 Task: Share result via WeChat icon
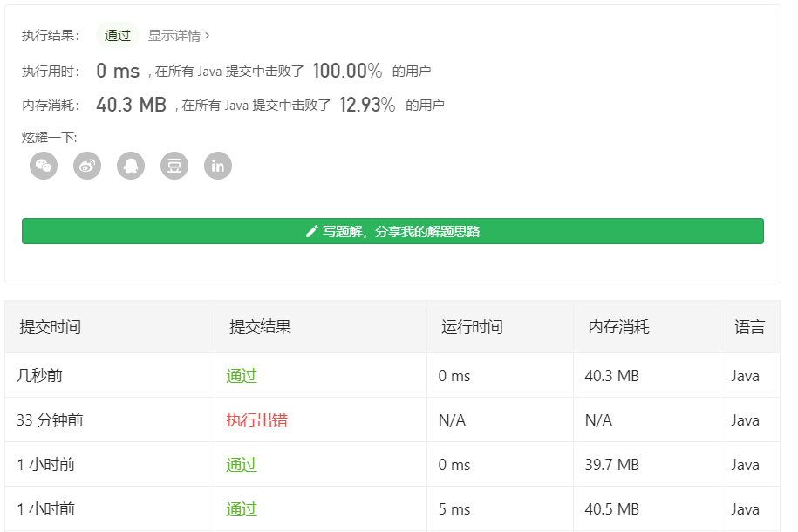click(x=44, y=166)
